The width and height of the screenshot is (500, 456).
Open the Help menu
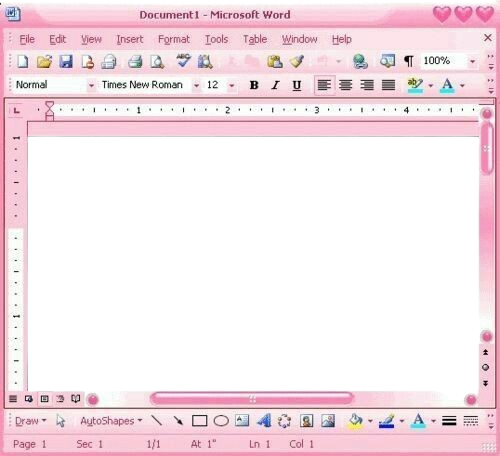[x=341, y=39]
